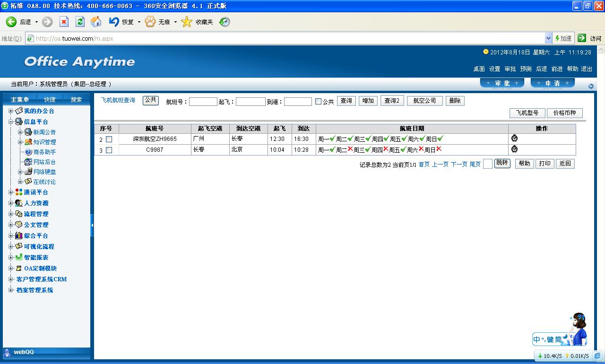This screenshot has height=364, width=605.
Task: Expand the 人力资源 tree node
Action: coord(11,203)
